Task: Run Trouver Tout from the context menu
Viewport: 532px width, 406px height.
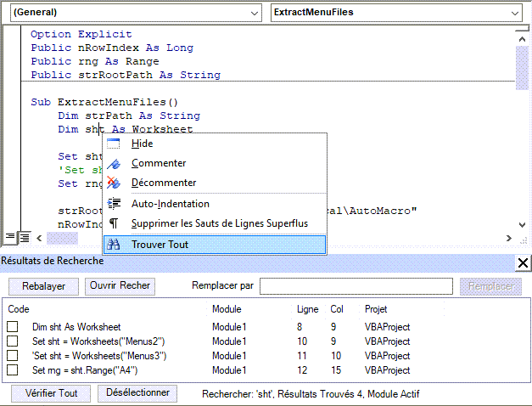Action: point(215,245)
